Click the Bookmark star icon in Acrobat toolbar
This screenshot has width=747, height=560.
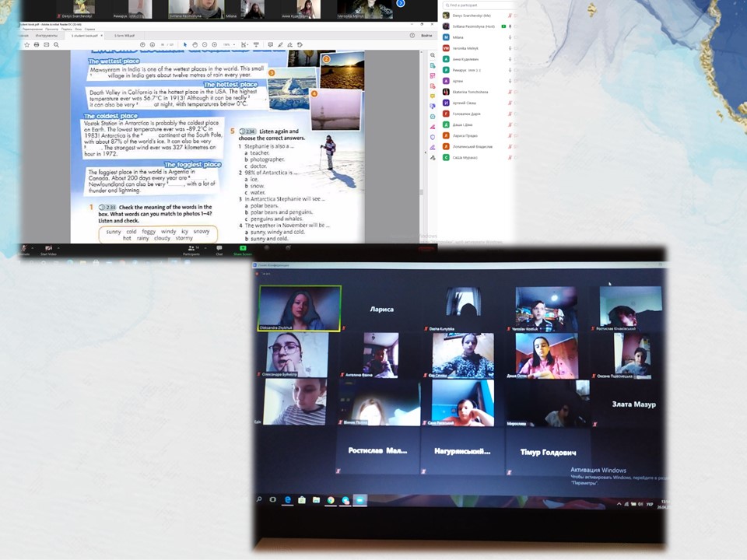pos(26,45)
